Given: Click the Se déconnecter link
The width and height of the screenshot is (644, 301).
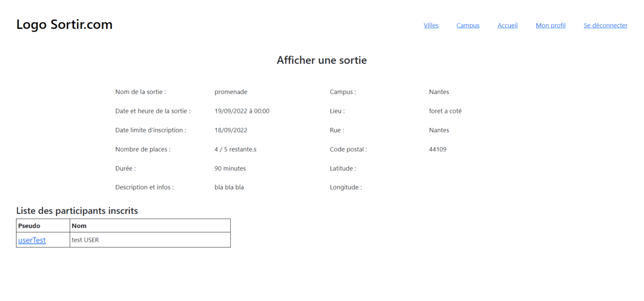Looking at the screenshot, I should (x=605, y=25).
